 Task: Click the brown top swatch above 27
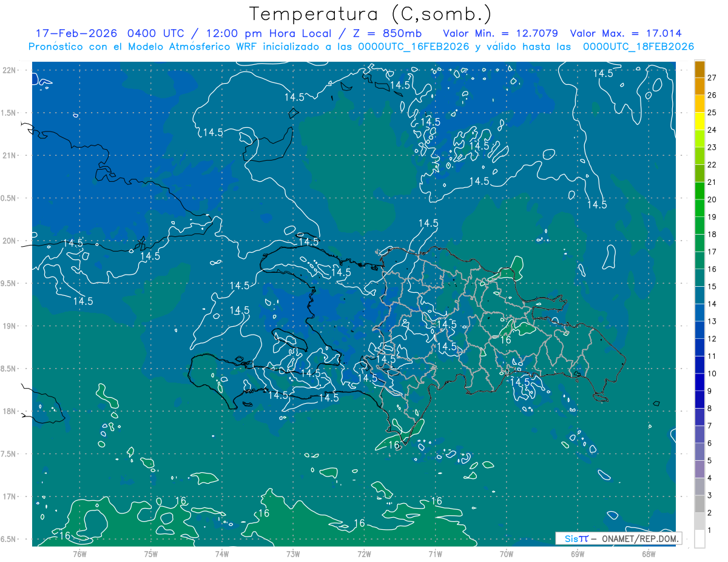pos(699,69)
